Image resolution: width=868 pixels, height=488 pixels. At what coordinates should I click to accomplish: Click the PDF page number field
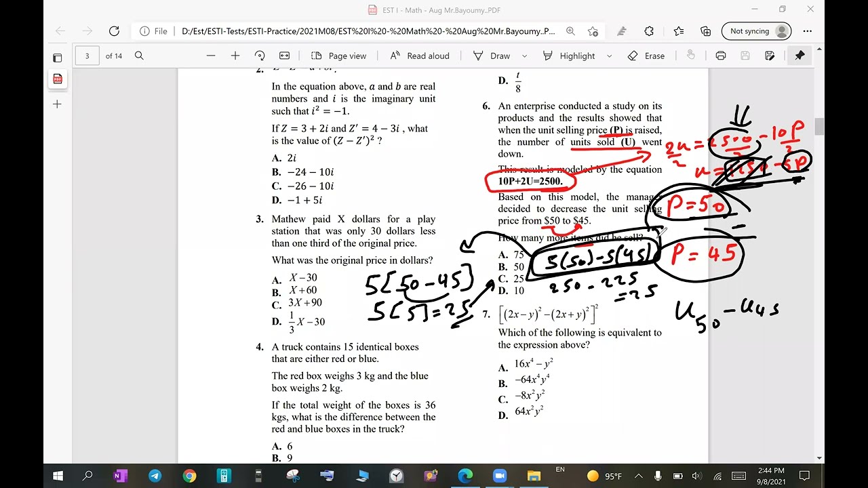[87, 56]
